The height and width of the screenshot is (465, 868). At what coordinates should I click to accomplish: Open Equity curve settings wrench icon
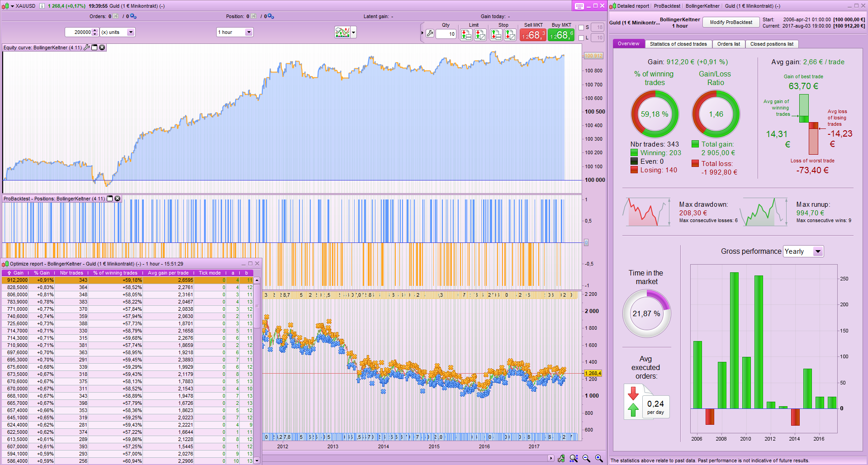(87, 47)
